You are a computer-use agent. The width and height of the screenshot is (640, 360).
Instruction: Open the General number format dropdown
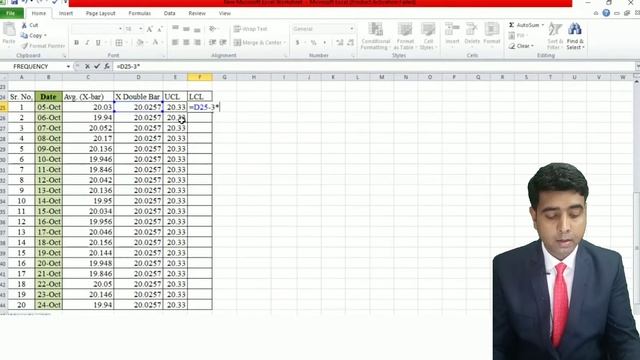[x=351, y=29]
